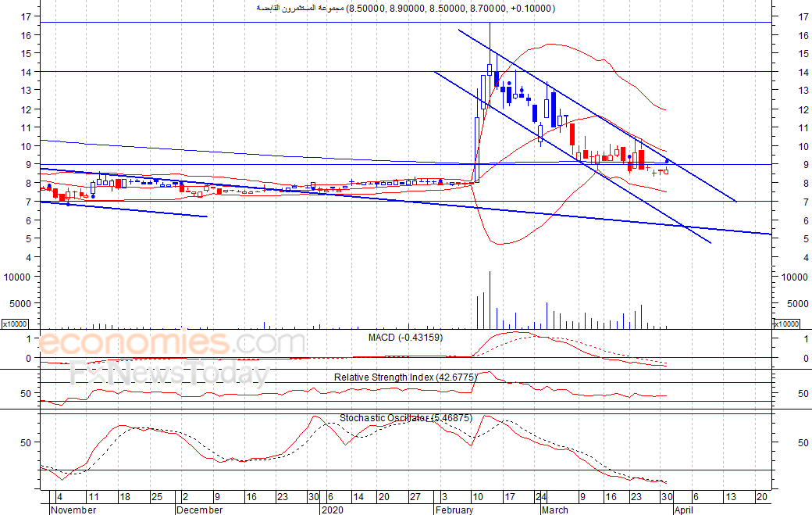
Task: Click the "Stochastic Oscillator (5.46875)" label
Action: [x=406, y=417]
